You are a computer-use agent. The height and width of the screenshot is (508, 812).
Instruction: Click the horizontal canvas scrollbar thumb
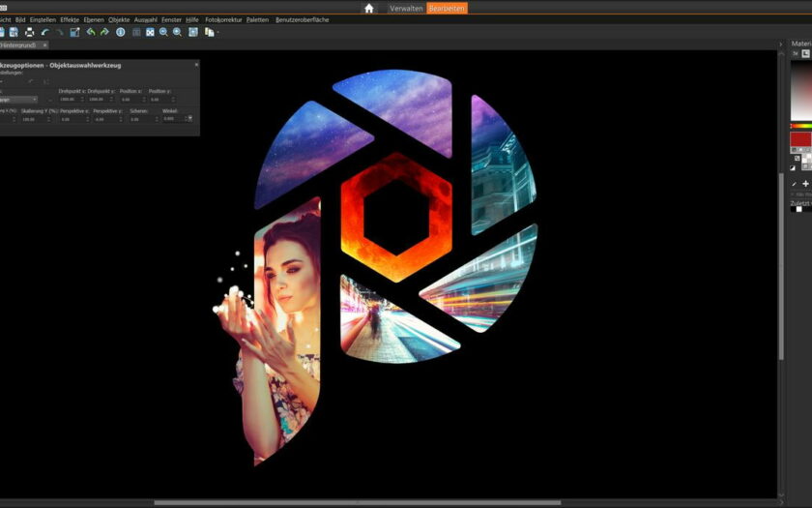tap(358, 502)
